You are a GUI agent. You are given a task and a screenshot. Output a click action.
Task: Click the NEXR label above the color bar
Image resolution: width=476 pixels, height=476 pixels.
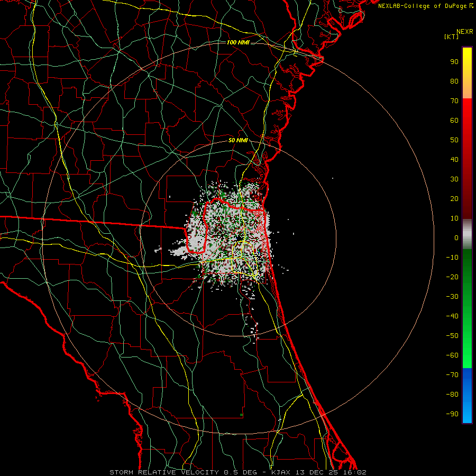pos(465,32)
